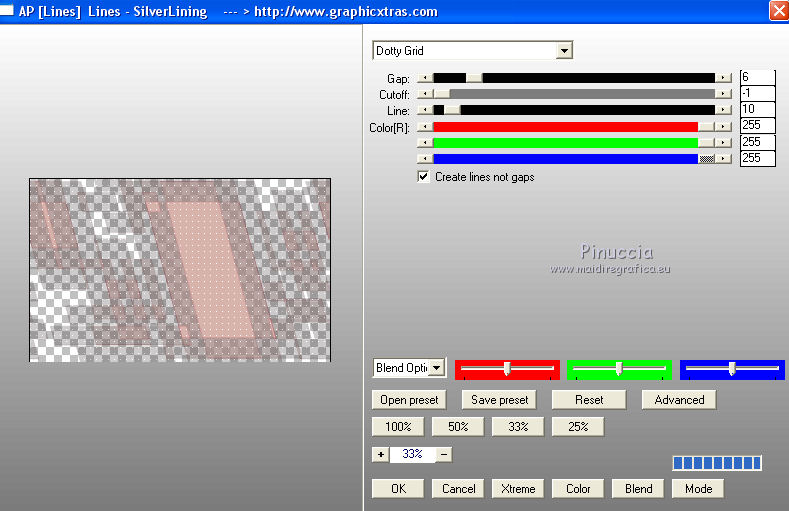
Task: Click the Gap value field showing 6
Action: point(758,77)
